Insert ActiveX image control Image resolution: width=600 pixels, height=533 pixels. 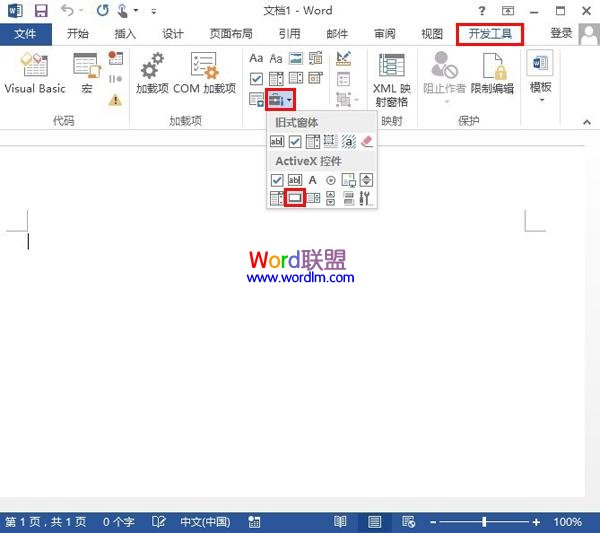pyautogui.click(x=349, y=180)
